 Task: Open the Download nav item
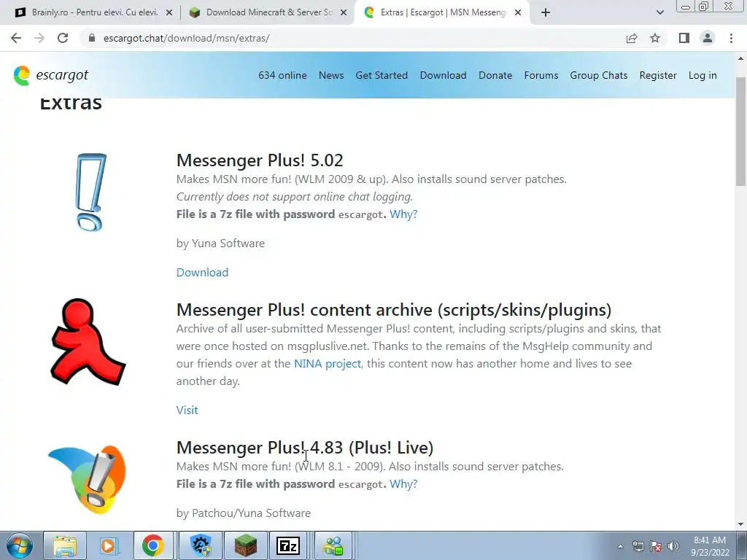pos(443,75)
